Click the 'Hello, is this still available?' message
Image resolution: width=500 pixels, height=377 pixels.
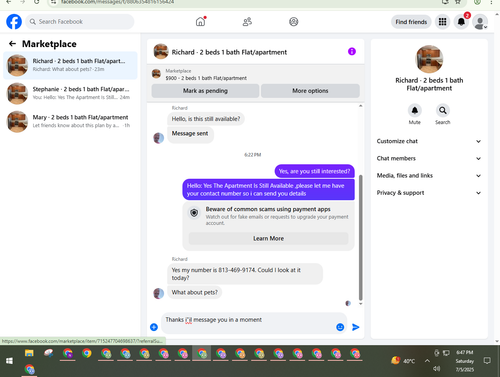(x=206, y=119)
